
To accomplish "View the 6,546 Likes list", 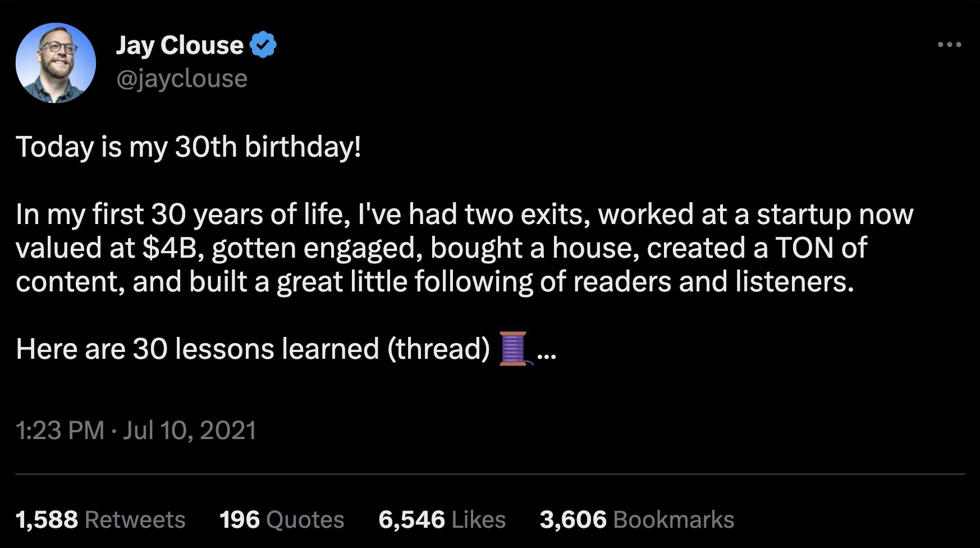I will click(x=443, y=519).
